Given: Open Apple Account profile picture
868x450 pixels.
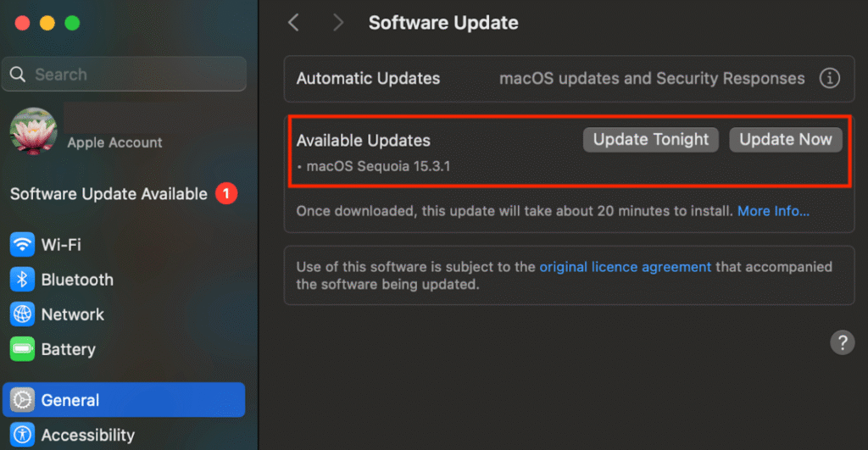Looking at the screenshot, I should 33,131.
